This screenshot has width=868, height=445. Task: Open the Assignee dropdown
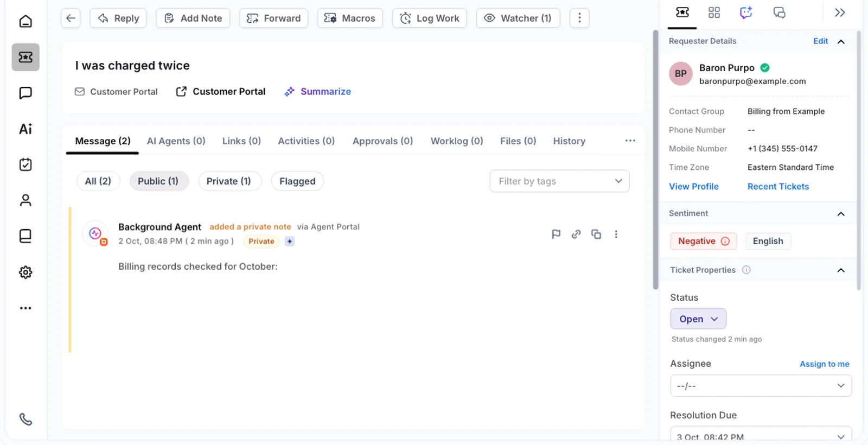coord(761,385)
